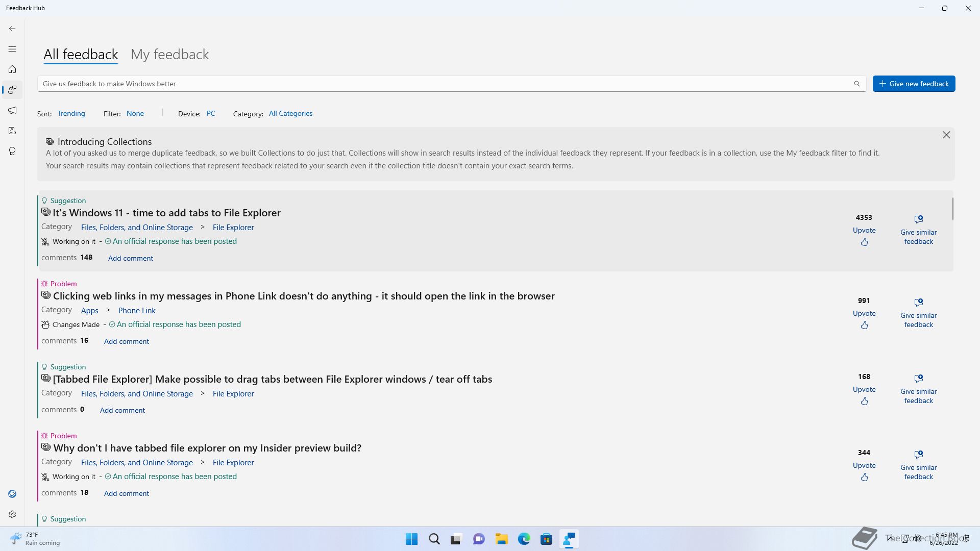Open Phone Link category link

[x=137, y=310]
